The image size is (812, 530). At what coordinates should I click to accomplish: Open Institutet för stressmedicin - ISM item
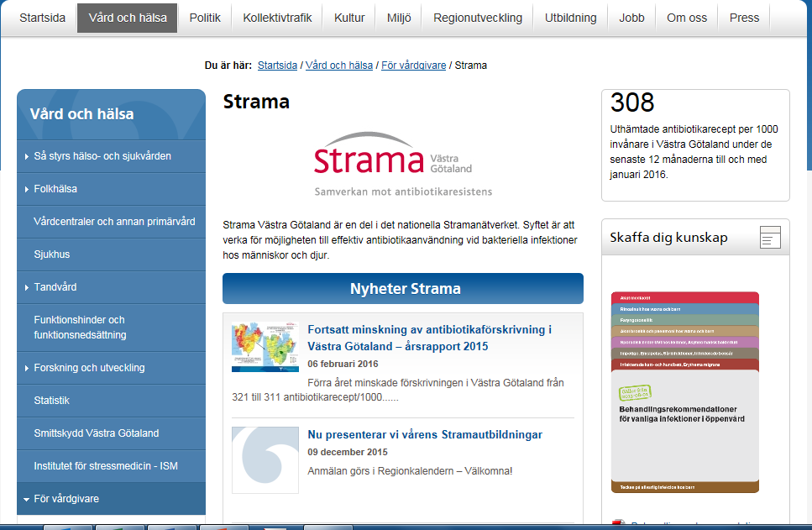111,466
